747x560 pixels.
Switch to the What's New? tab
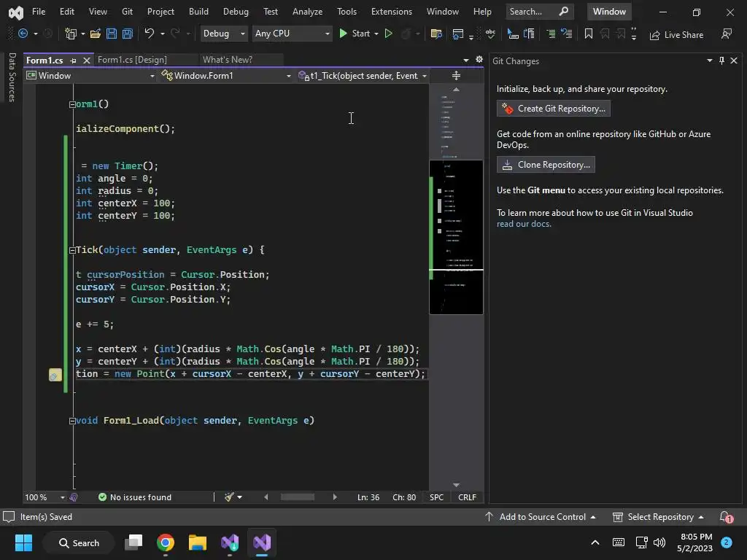tap(228, 60)
